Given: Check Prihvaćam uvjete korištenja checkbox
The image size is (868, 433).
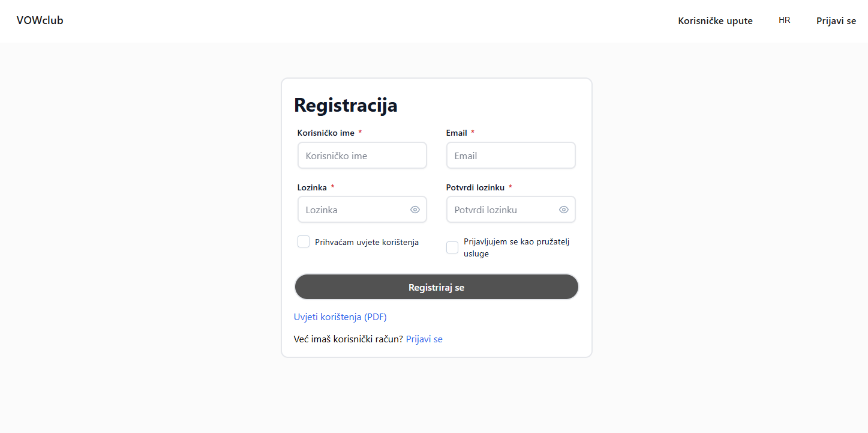Looking at the screenshot, I should 304,242.
